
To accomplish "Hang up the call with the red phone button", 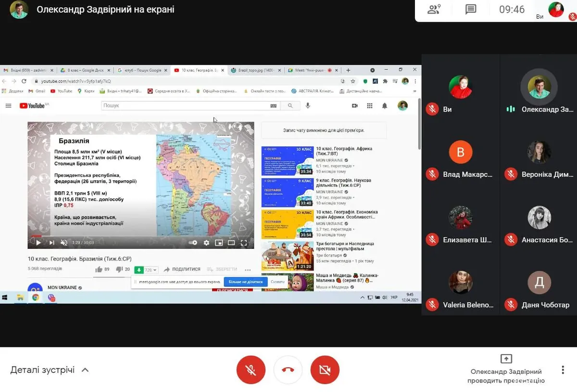I will coord(288,370).
